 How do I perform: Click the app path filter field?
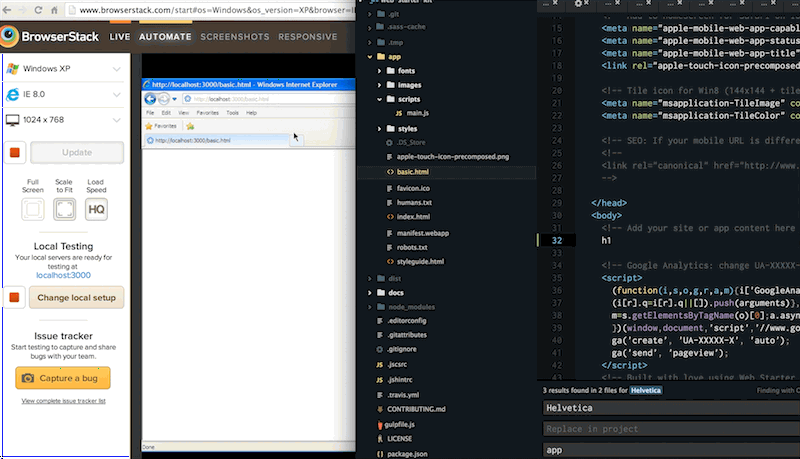point(671,450)
